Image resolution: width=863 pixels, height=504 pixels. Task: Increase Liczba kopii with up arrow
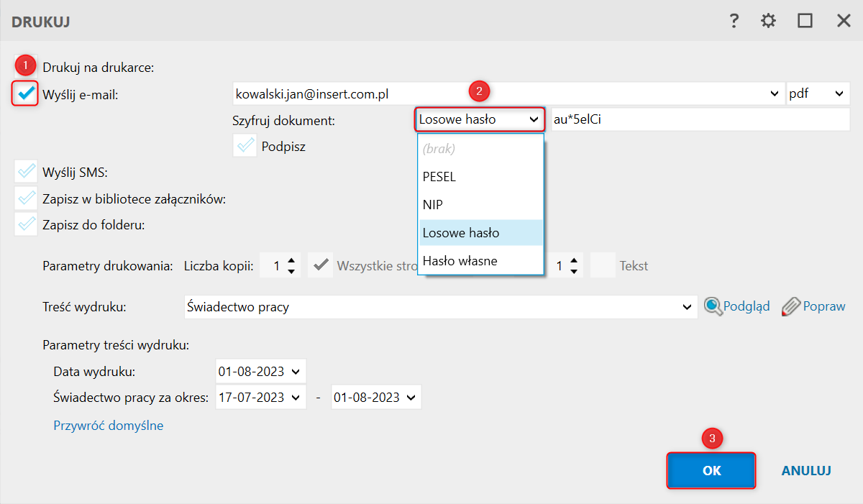point(291,260)
